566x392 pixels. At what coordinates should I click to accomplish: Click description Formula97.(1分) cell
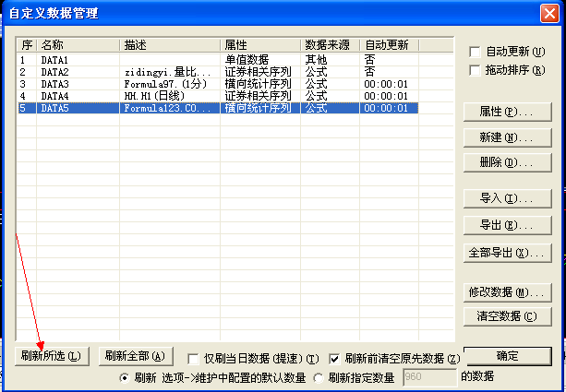165,84
